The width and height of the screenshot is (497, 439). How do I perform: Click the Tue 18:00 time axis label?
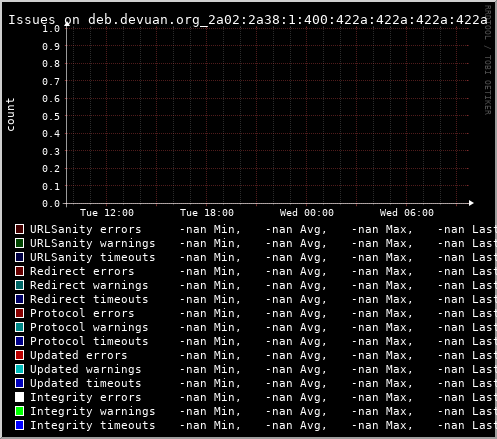point(207,213)
